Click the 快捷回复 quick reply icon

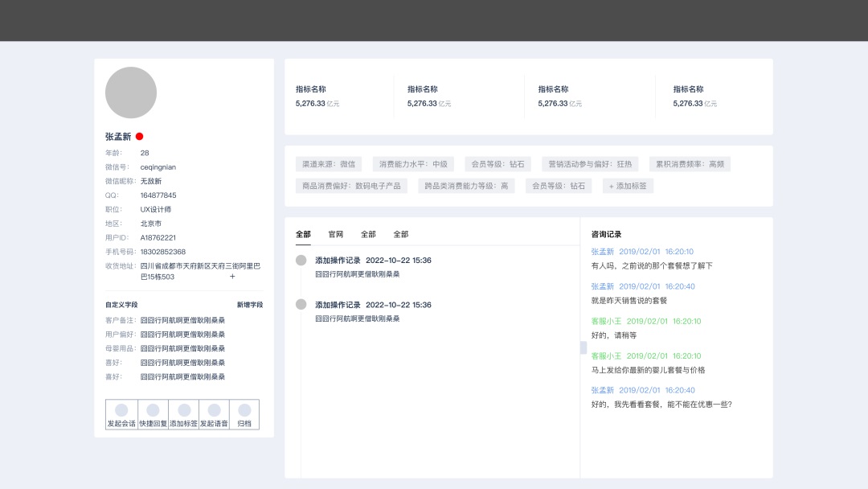click(x=153, y=410)
